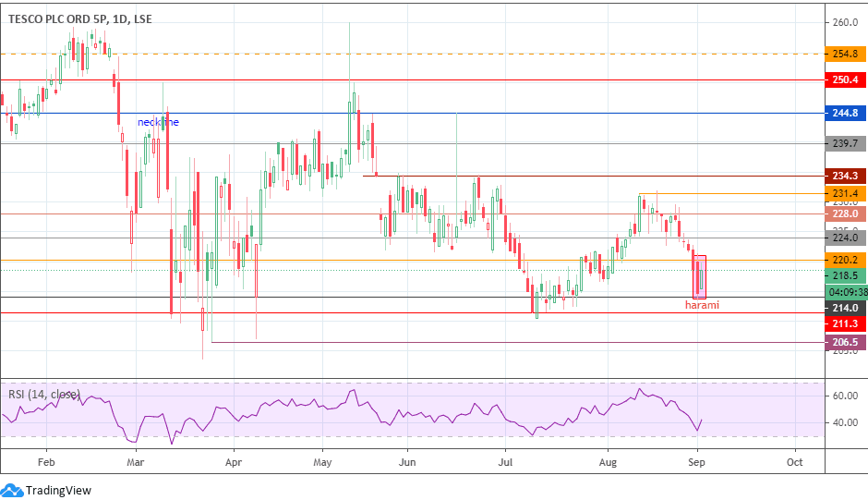The image size is (868, 500).
Task: Select the 250.4 red price label
Action: pyautogui.click(x=845, y=79)
